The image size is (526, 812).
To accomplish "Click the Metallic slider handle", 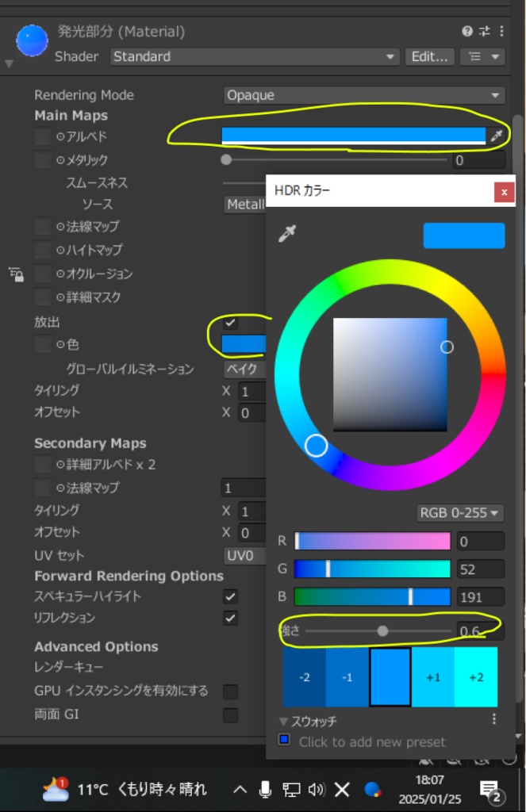I will [x=226, y=160].
